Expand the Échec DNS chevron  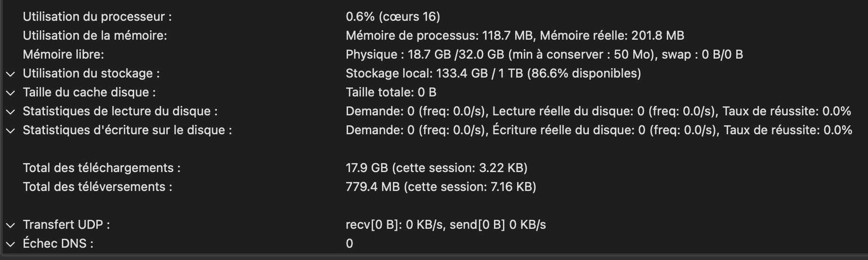(10, 244)
